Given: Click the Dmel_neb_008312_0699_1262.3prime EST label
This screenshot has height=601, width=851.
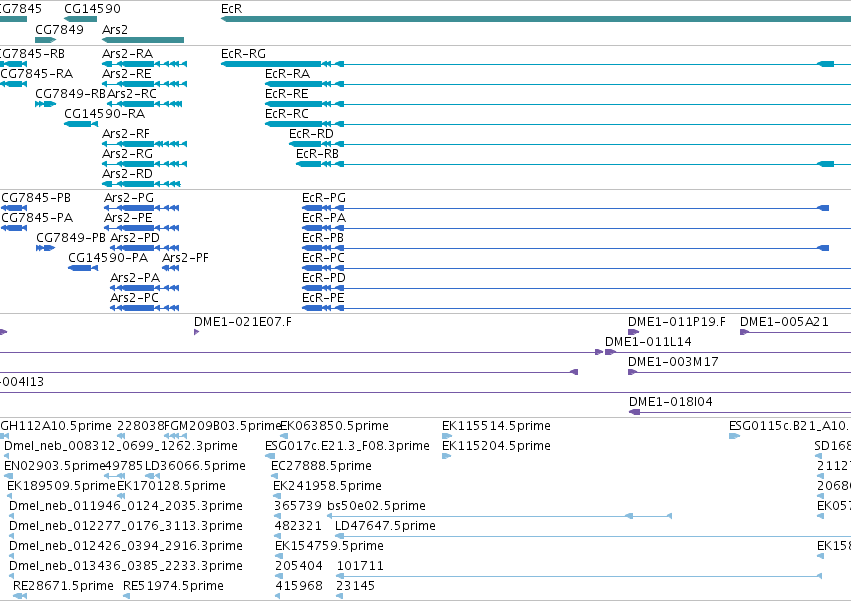Looking at the screenshot, I should pyautogui.click(x=120, y=446).
